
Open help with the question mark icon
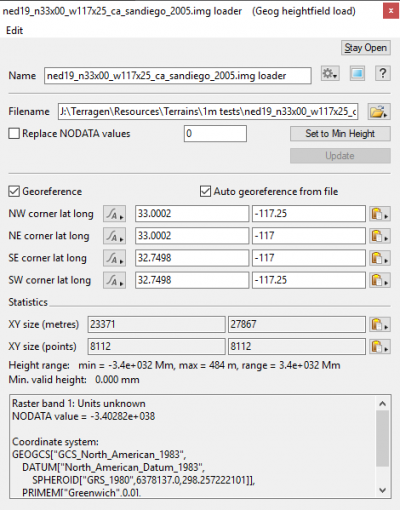point(383,74)
